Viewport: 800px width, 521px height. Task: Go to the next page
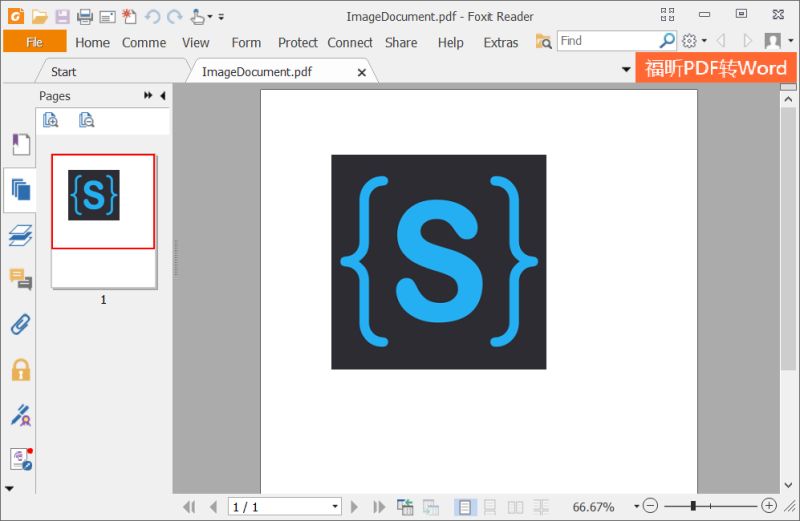point(354,507)
